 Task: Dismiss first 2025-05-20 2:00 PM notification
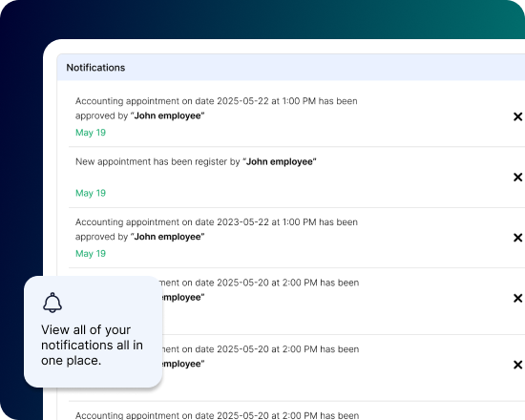coord(517,298)
